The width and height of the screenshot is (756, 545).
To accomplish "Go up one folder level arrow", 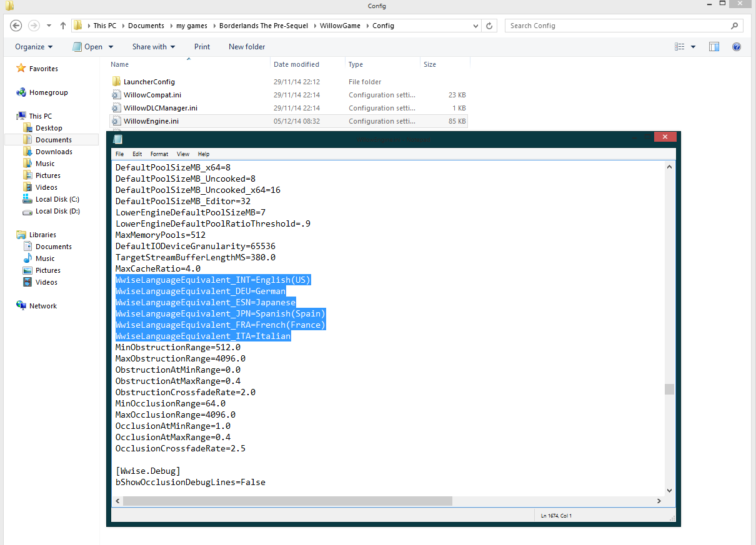I will (63, 26).
